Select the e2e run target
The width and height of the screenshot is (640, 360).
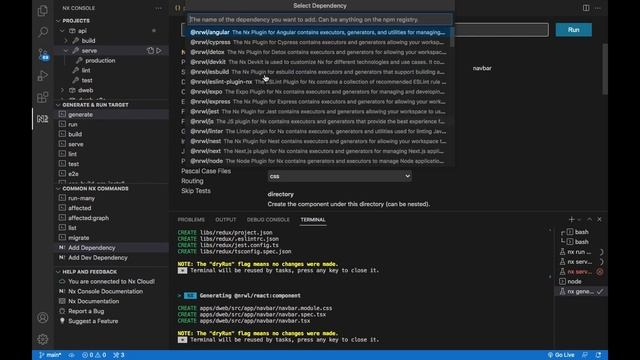[73, 174]
